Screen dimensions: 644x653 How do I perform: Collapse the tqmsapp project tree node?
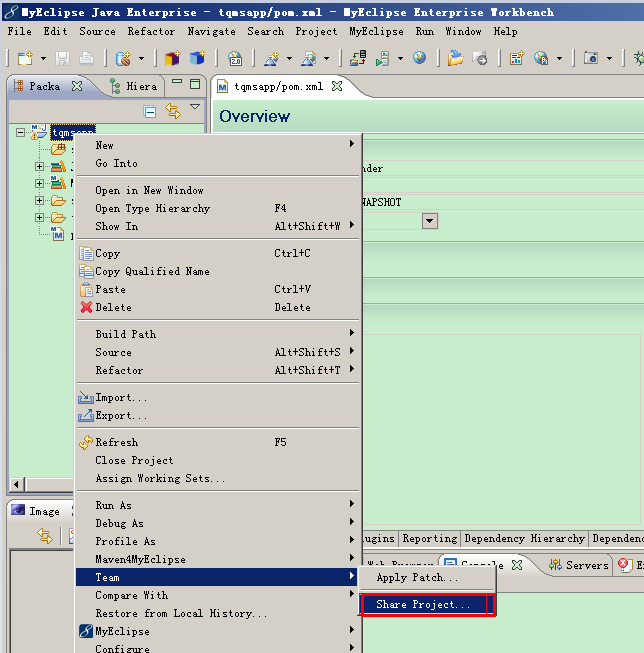[x=20, y=133]
